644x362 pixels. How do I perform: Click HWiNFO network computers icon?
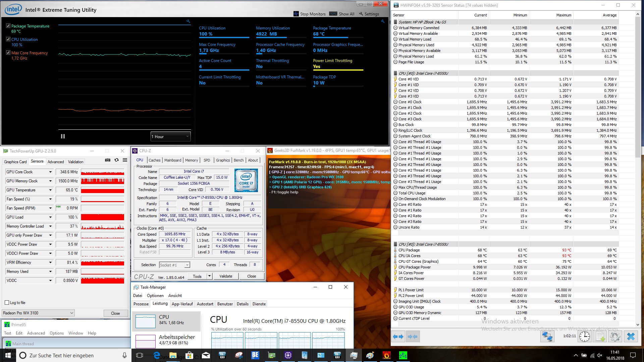click(547, 337)
